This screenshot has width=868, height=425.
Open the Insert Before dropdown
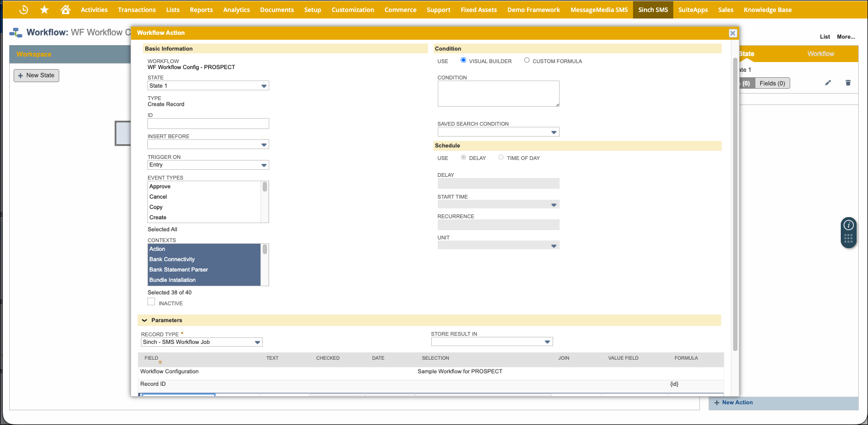coord(208,145)
